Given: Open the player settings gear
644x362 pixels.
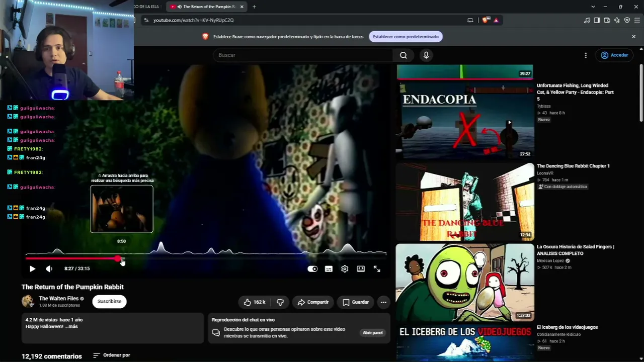Looking at the screenshot, I should (x=345, y=269).
